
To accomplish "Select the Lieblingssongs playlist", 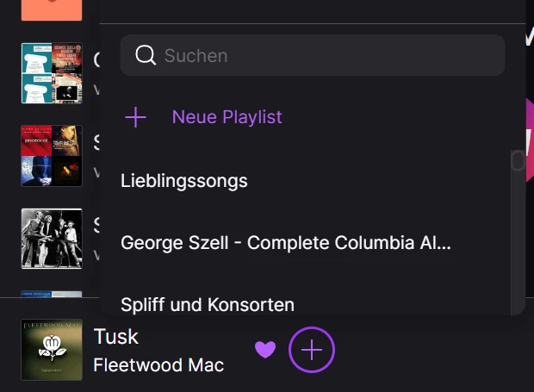I will click(x=184, y=181).
